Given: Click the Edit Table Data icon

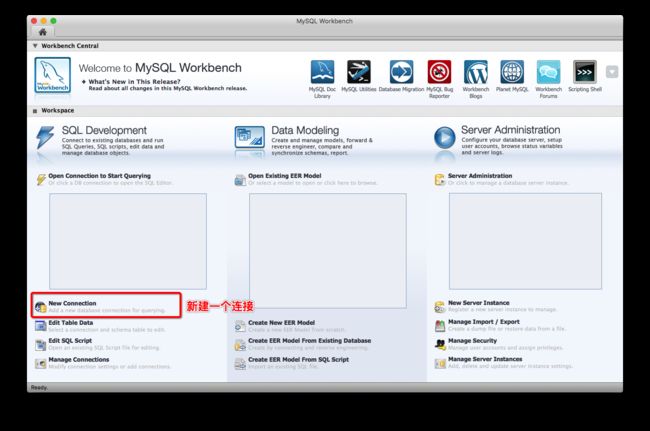Looking at the screenshot, I should [x=41, y=326].
